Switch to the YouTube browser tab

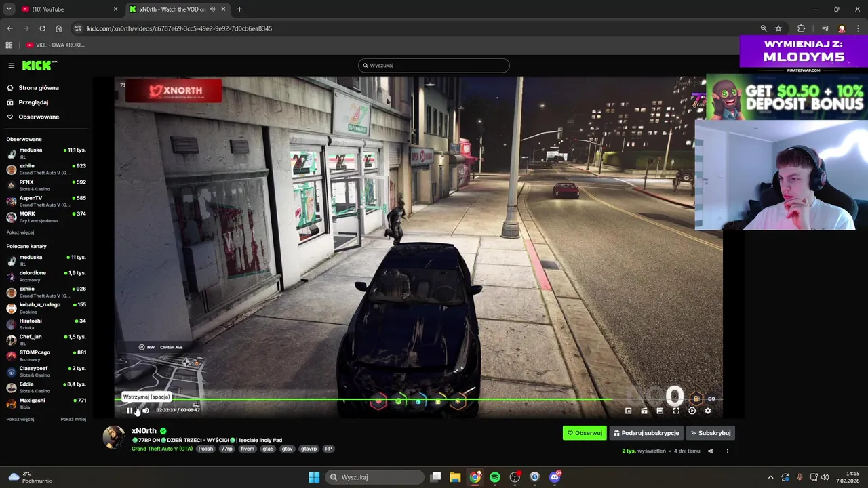pyautogui.click(x=68, y=9)
